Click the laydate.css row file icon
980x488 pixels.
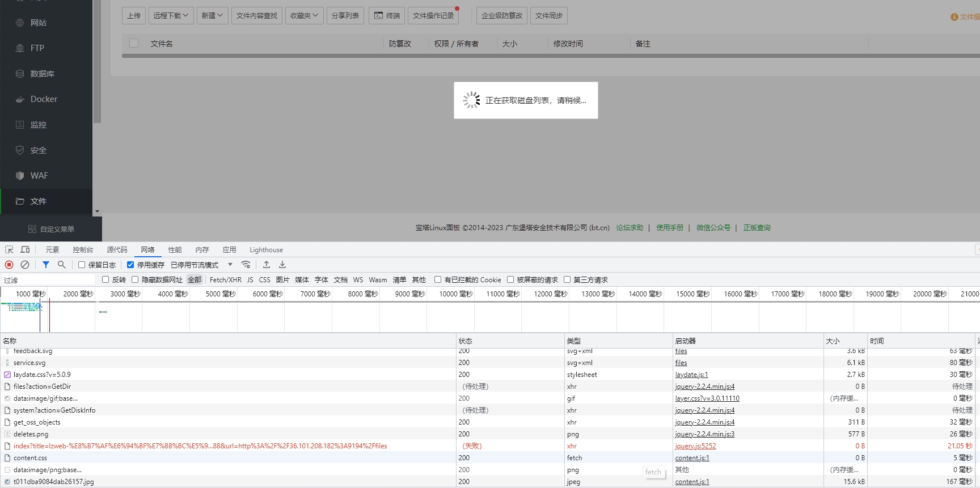7,375
